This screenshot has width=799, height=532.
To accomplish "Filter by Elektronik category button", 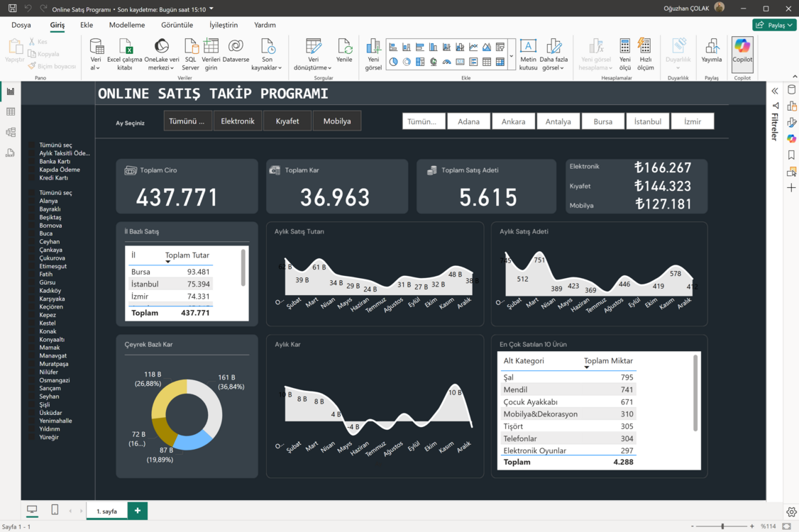I will pos(238,121).
